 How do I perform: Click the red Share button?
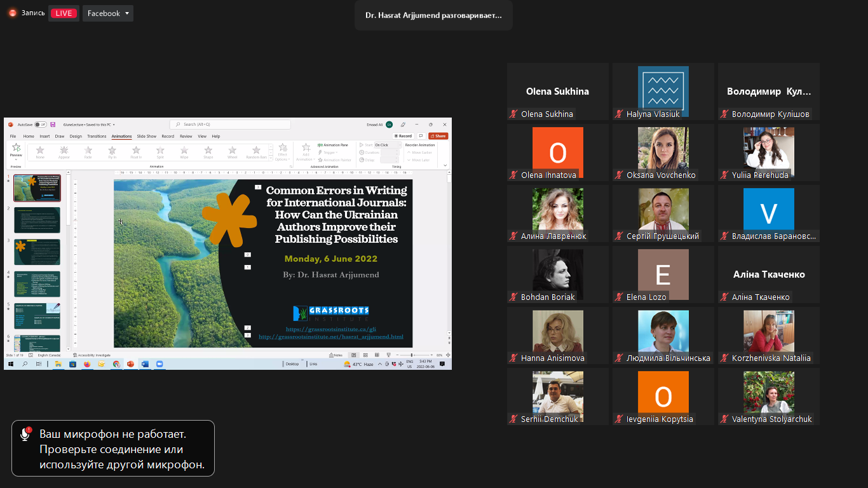(x=438, y=136)
